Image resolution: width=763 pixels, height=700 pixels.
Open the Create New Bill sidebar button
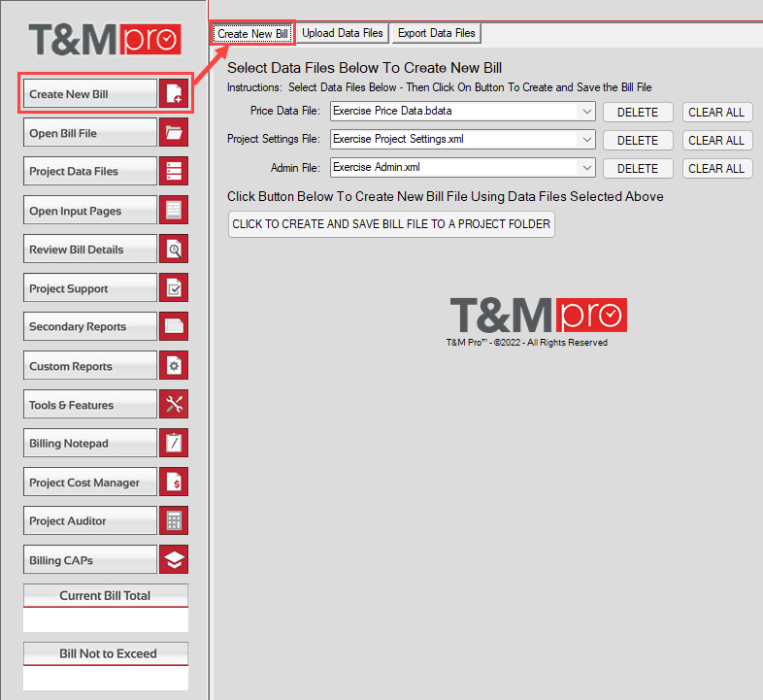tap(90, 93)
